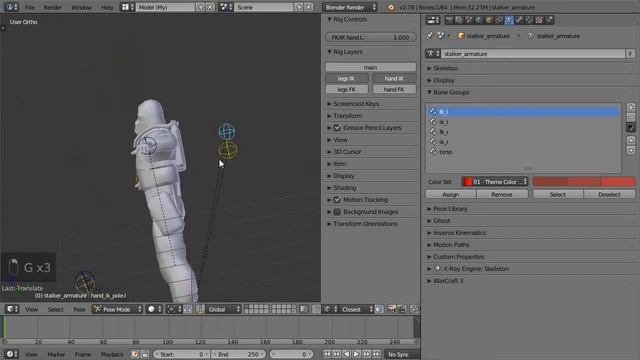This screenshot has width=640, height=360.
Task: Open the Render menu in top bar
Action: click(x=53, y=7)
